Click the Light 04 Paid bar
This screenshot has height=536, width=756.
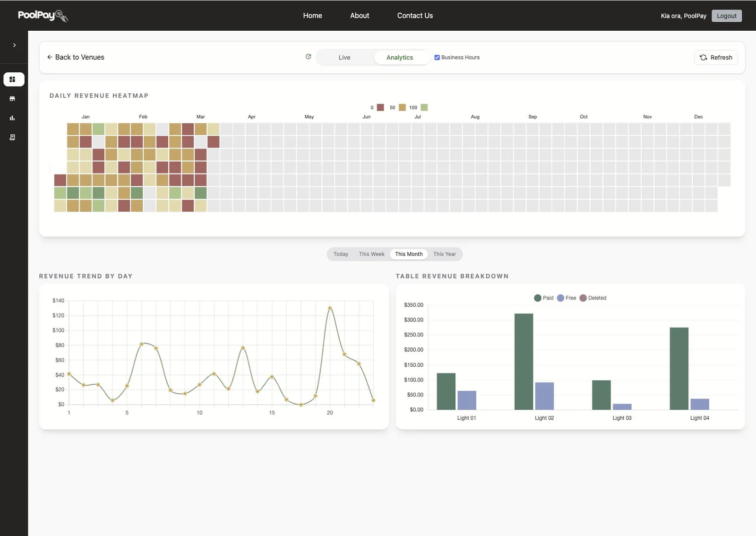pos(679,369)
